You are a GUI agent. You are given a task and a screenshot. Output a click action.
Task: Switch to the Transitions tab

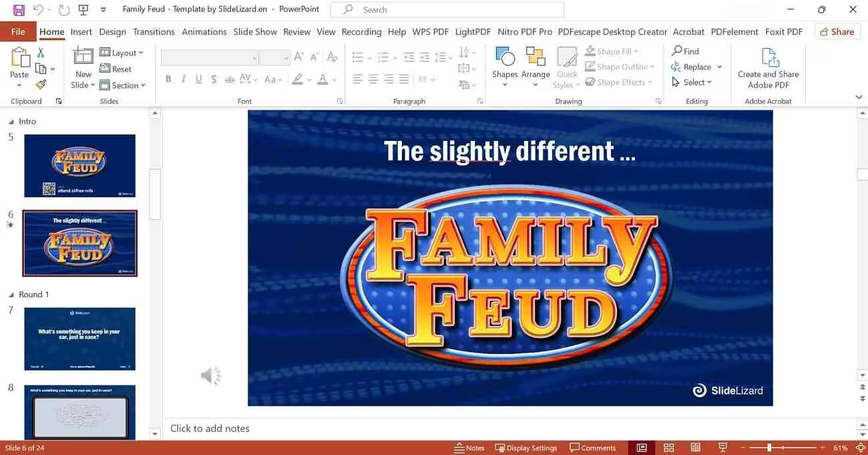coord(154,31)
